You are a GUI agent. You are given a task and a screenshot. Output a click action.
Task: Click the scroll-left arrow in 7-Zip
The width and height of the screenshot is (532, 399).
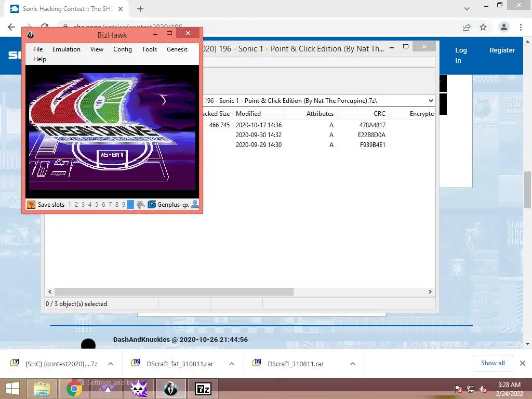tap(50, 292)
